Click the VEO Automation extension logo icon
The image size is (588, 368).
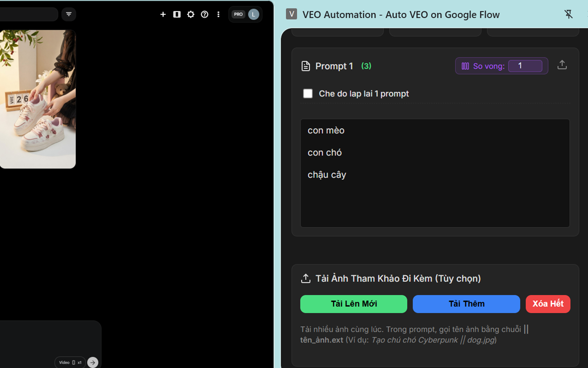pyautogui.click(x=291, y=14)
